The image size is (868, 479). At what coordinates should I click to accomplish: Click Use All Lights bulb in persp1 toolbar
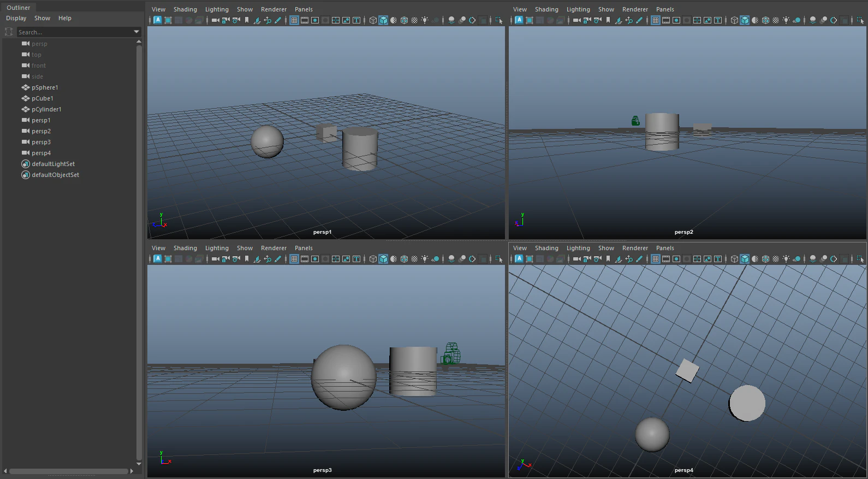425,20
